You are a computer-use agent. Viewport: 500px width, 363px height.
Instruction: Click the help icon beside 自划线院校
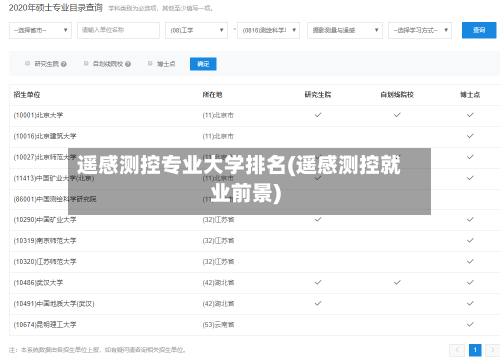pos(128,64)
